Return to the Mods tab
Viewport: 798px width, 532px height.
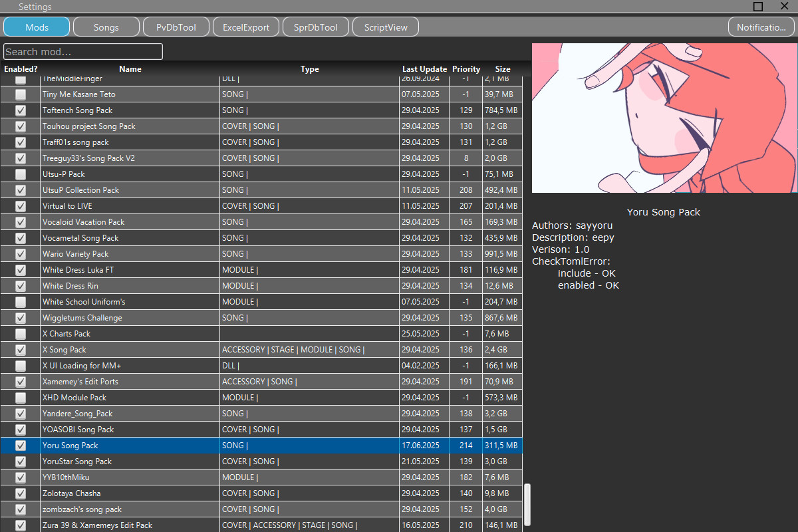point(36,27)
